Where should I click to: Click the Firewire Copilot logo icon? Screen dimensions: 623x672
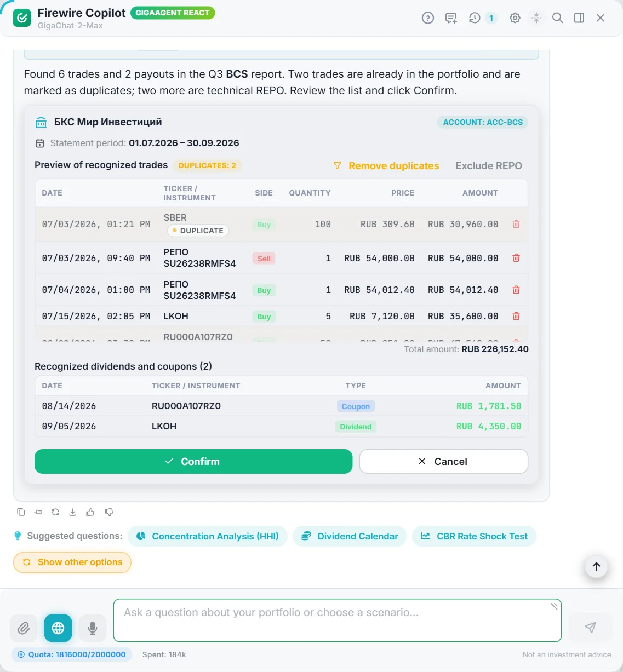click(22, 18)
